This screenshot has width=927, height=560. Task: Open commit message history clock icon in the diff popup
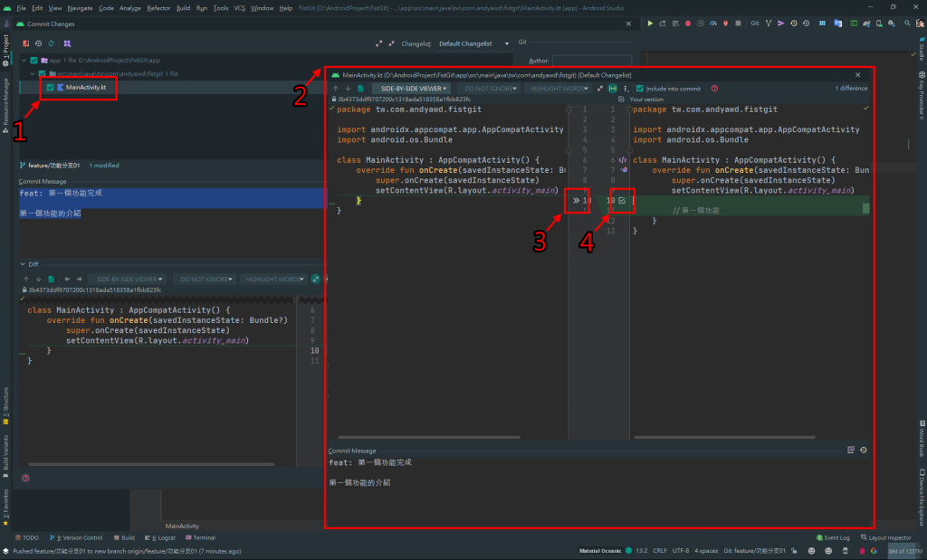tap(863, 451)
